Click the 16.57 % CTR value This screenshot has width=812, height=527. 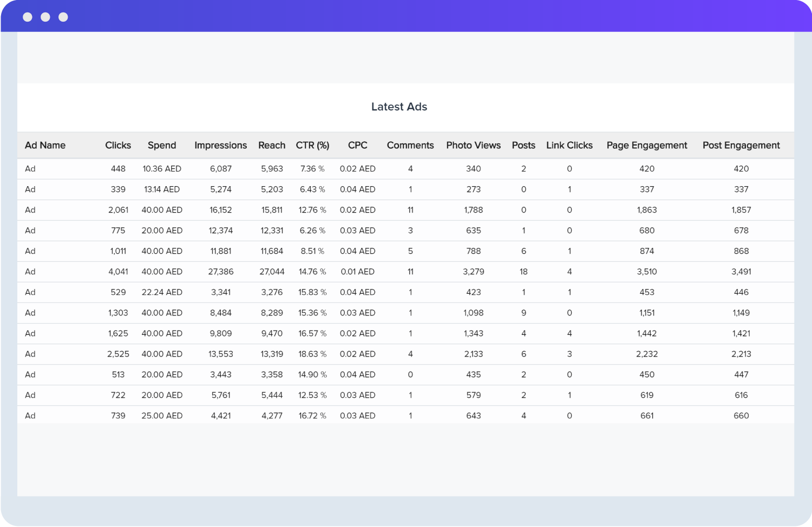coord(312,333)
